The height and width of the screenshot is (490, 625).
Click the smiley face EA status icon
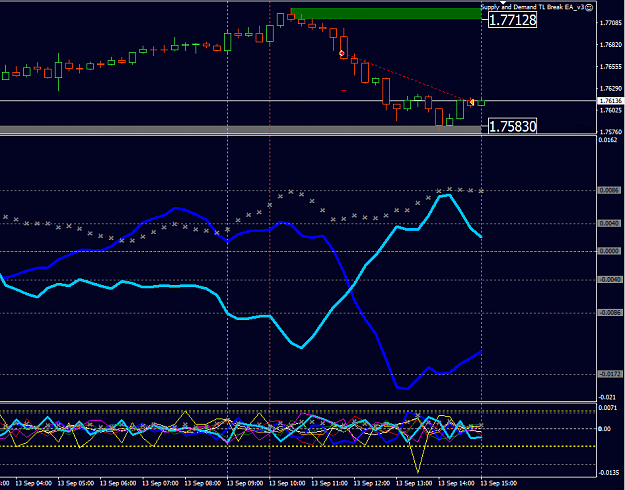tap(589, 7)
